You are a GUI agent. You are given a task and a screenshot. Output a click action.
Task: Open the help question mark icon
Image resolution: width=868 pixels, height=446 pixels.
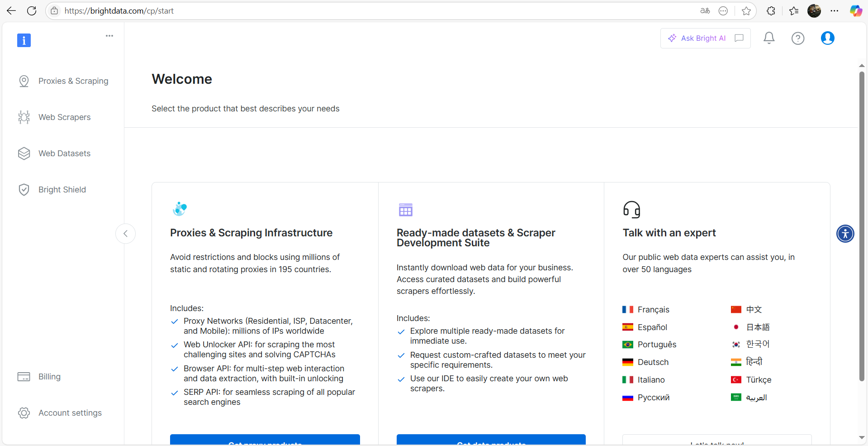tap(798, 38)
